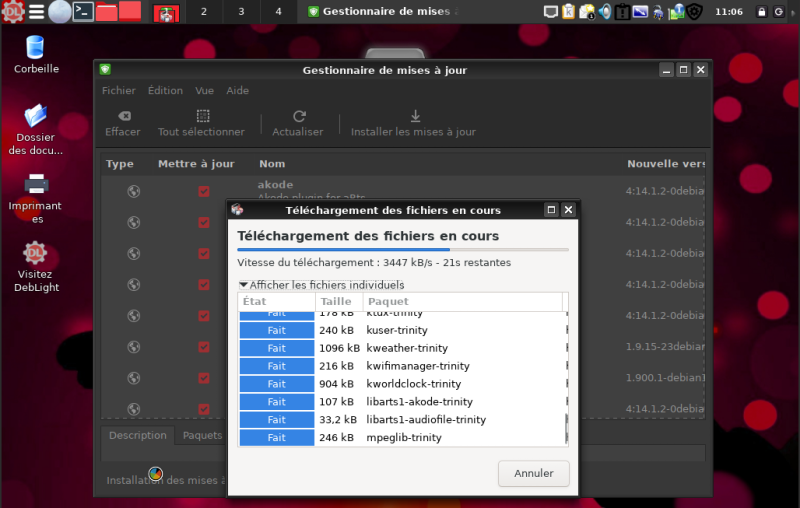
Task: Toggle the third row update checkbox
Action: pyautogui.click(x=204, y=253)
